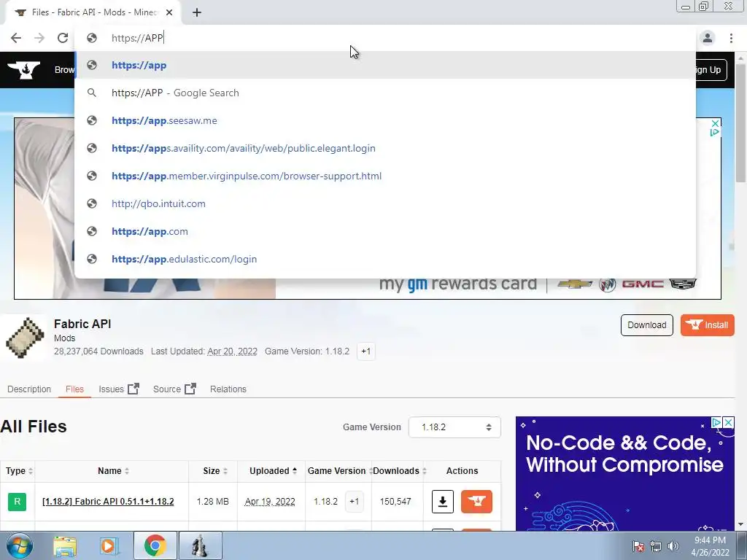Click the 1.28 MB size cell
The width and height of the screenshot is (747, 560).
pyautogui.click(x=212, y=502)
